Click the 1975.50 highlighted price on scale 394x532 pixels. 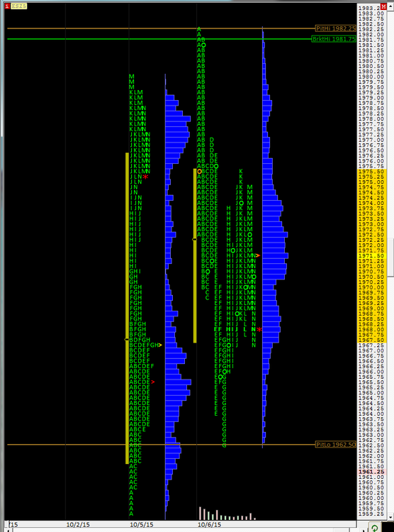pos(371,172)
